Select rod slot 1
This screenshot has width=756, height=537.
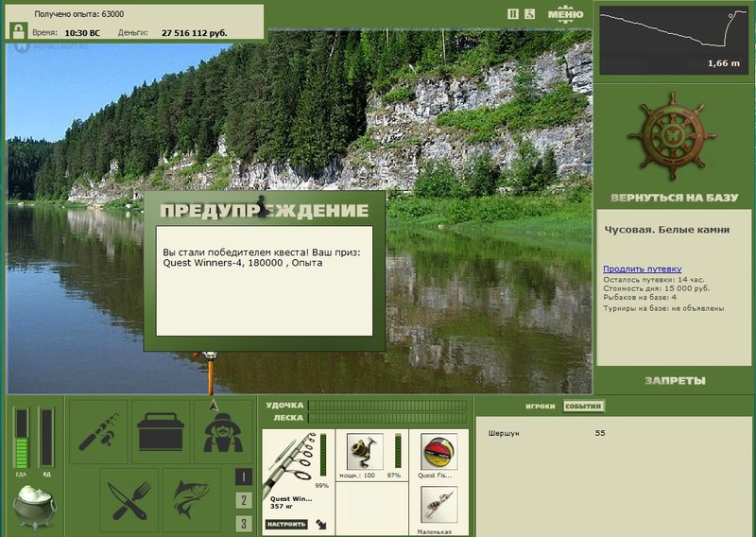(x=244, y=477)
